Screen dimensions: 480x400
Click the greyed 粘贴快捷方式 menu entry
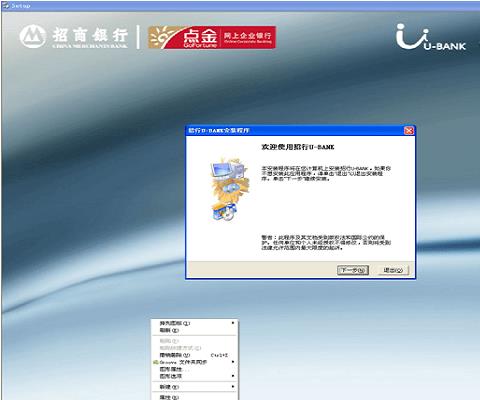[195, 348]
